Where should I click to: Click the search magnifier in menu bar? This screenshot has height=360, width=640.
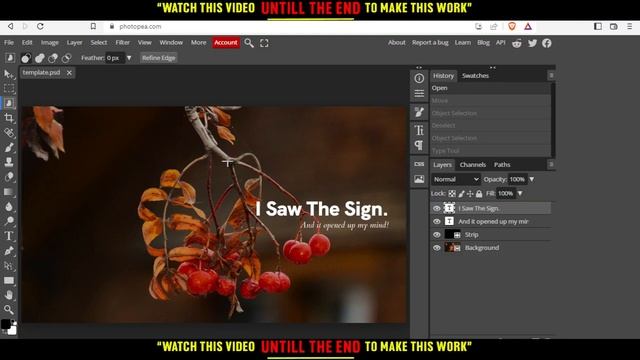(249, 43)
